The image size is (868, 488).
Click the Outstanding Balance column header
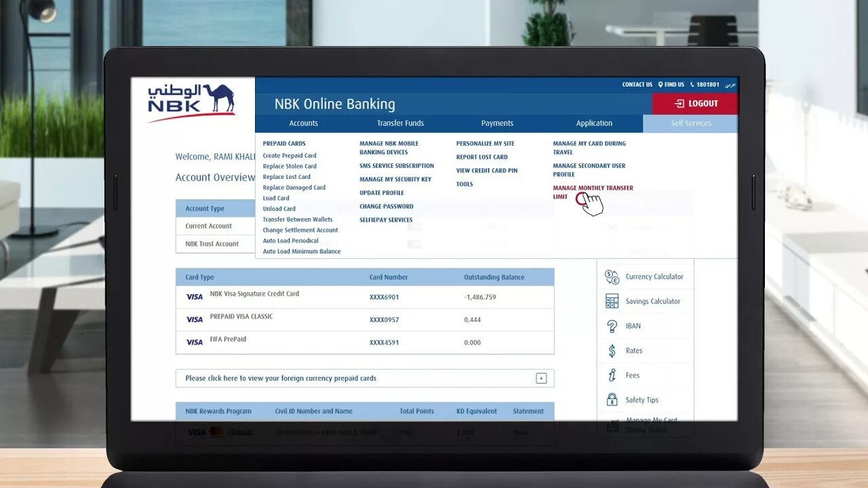tap(494, 277)
